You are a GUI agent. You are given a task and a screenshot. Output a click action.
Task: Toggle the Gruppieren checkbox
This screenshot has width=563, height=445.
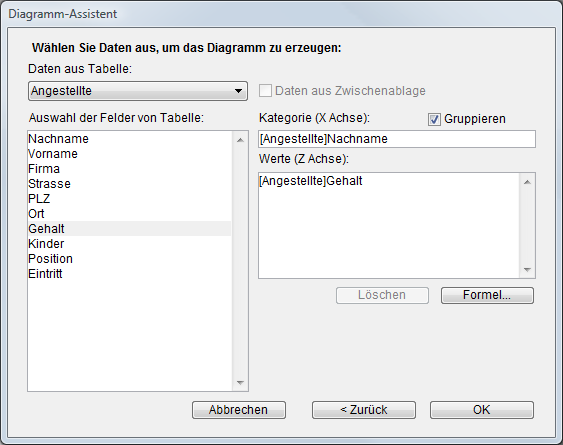coord(434,119)
